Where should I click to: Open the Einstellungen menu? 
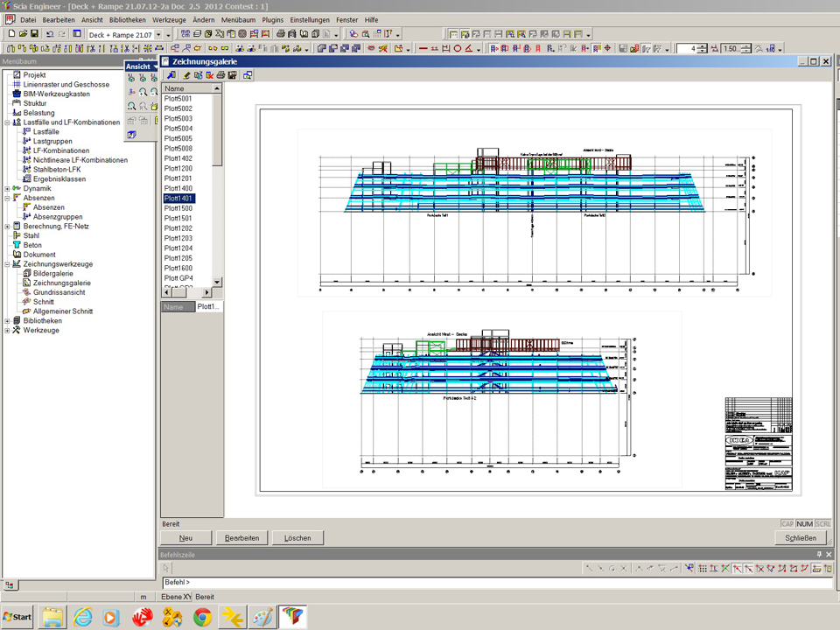[311, 19]
